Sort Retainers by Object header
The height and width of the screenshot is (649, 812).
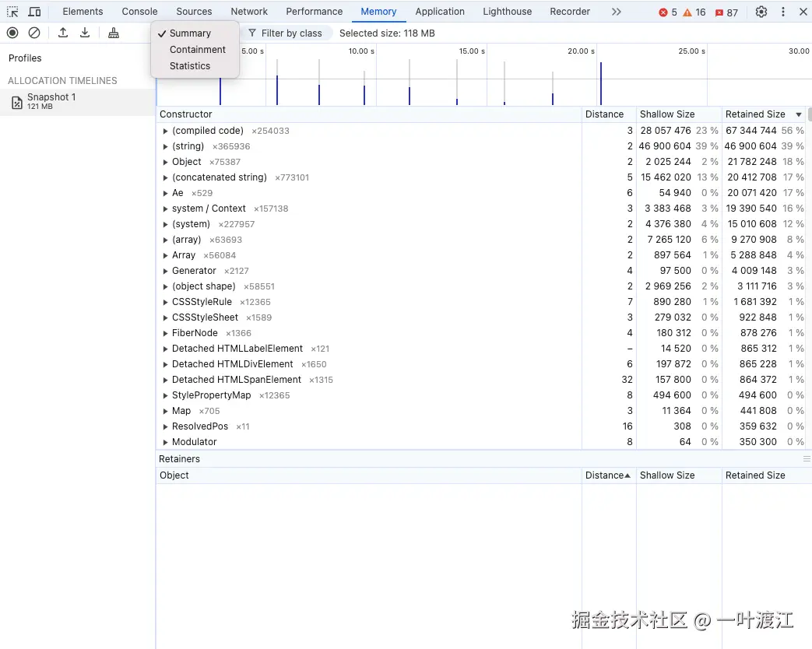coord(369,475)
